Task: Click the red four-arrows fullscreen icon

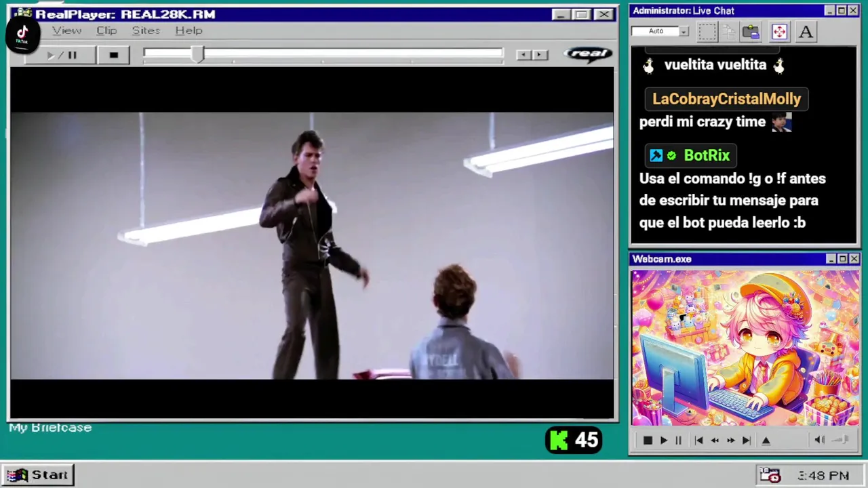Action: click(x=778, y=31)
